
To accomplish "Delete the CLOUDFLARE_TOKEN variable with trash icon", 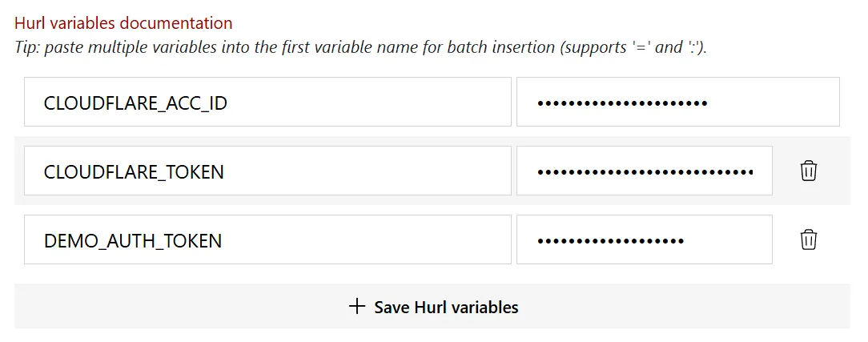I will tap(808, 171).
